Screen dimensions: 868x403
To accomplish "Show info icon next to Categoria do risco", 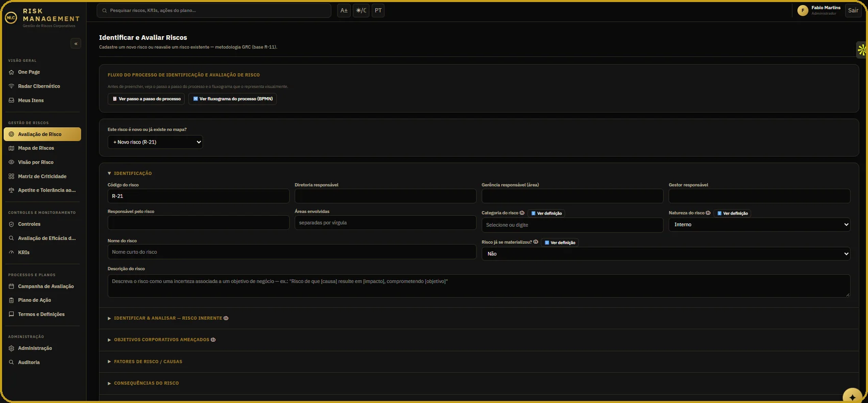I will tap(522, 213).
